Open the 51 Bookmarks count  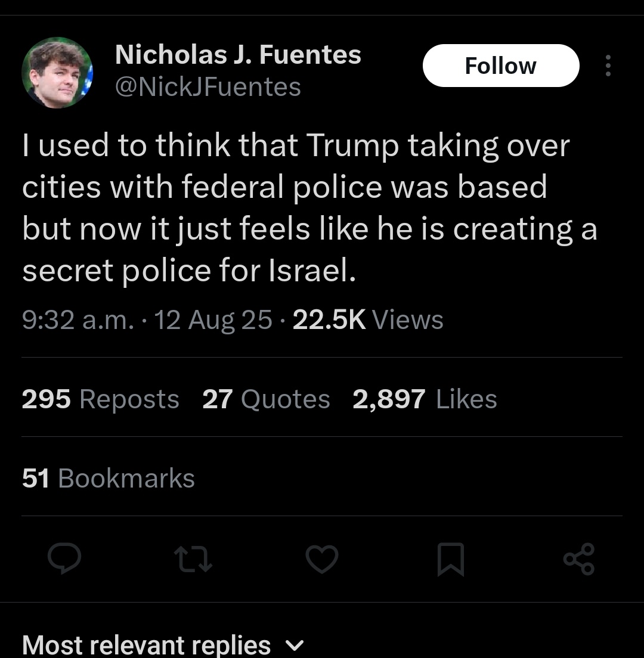(x=109, y=478)
